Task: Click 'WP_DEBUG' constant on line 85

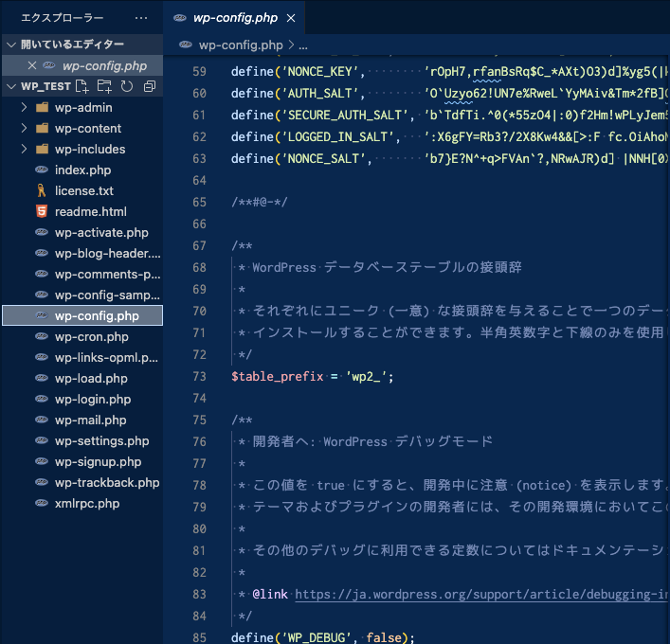Action: click(x=317, y=637)
